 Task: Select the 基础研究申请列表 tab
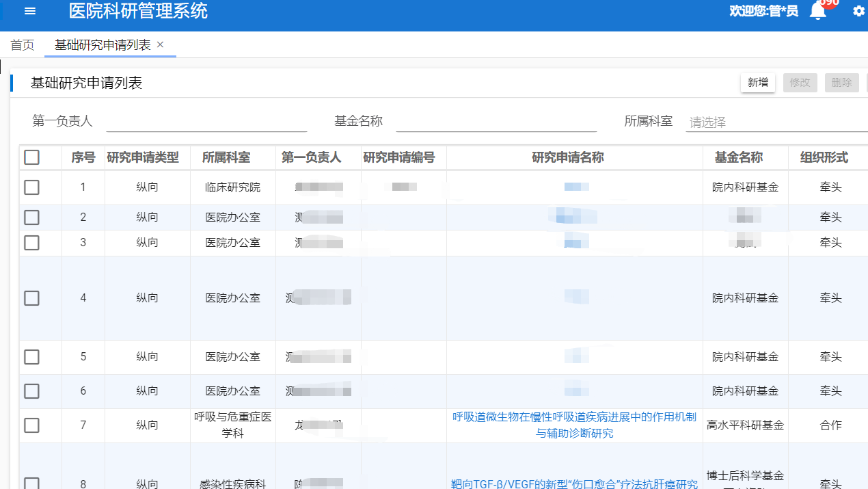103,45
